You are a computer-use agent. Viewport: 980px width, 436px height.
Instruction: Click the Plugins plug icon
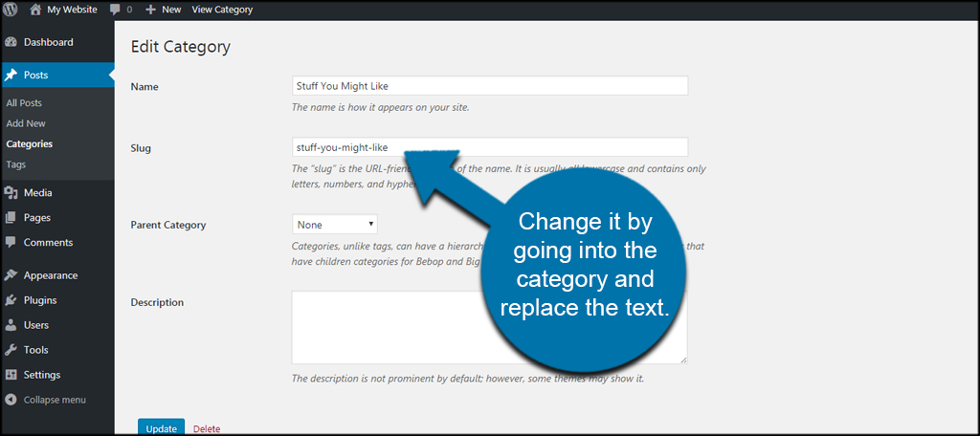point(11,300)
